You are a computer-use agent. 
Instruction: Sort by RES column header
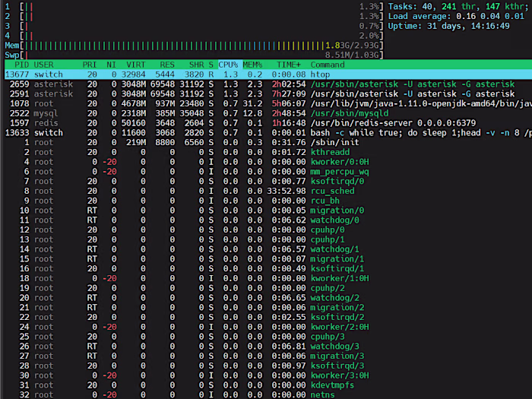pos(167,65)
